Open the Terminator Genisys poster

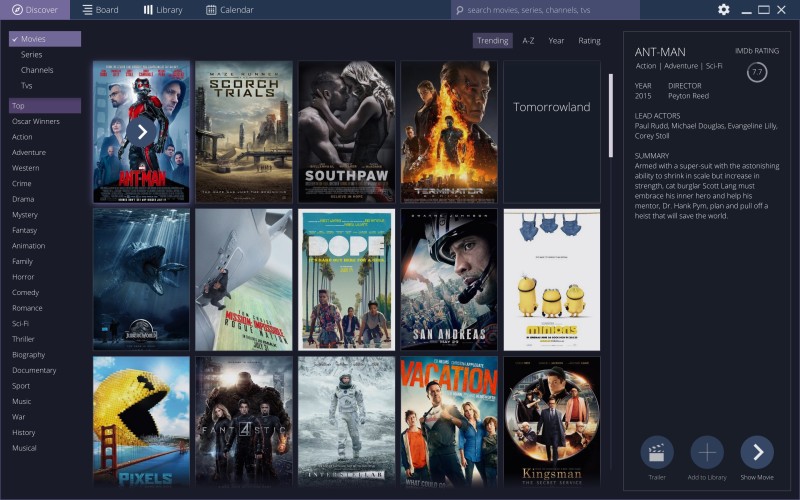[x=449, y=132]
